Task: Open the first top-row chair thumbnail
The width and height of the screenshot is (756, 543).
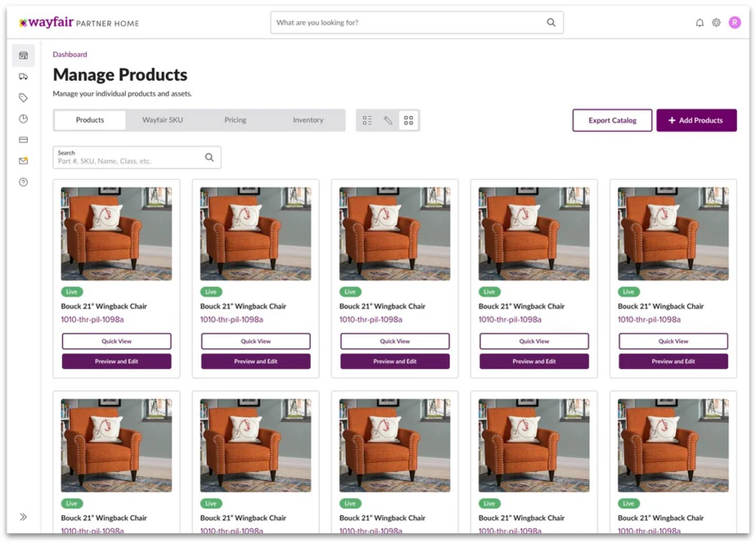Action: click(116, 234)
